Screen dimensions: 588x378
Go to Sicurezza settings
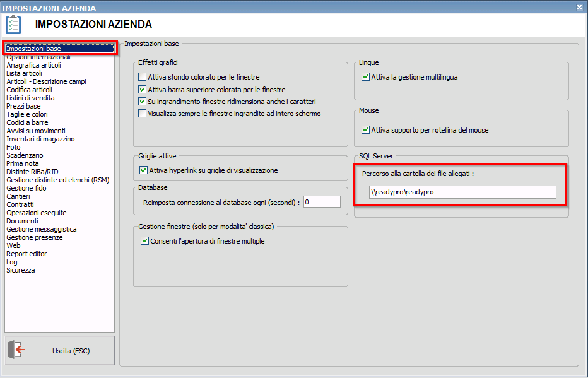point(21,270)
